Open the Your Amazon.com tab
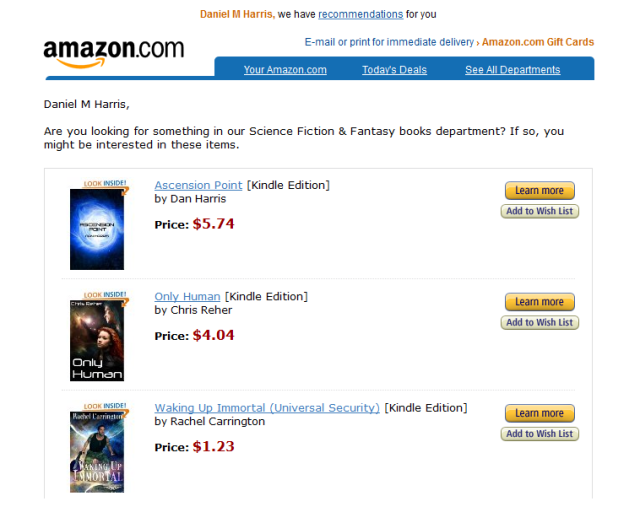 (x=285, y=70)
